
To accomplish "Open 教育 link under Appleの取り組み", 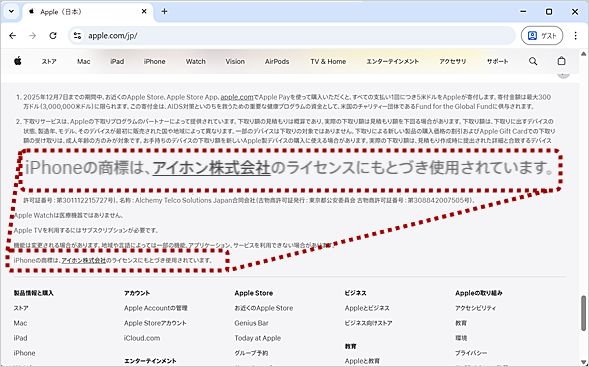I will click(x=461, y=323).
